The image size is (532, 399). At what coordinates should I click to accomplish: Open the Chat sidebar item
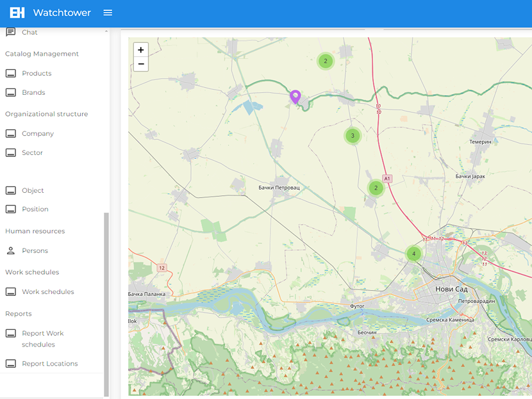click(29, 32)
